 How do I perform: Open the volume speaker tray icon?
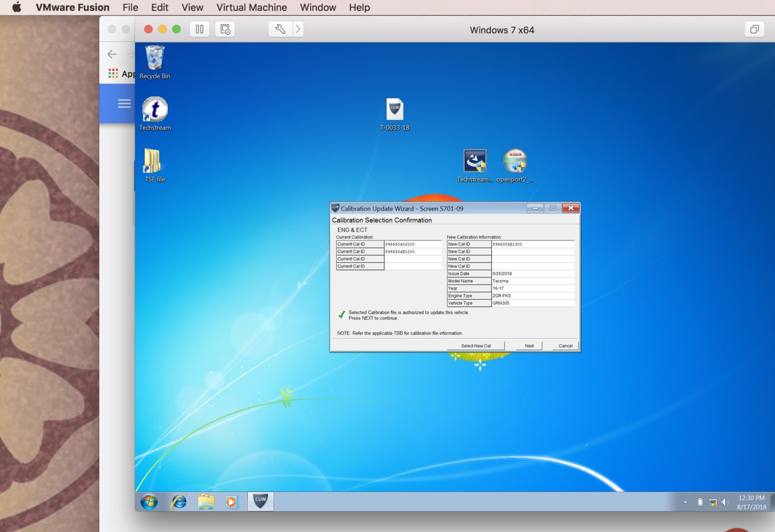pos(725,502)
